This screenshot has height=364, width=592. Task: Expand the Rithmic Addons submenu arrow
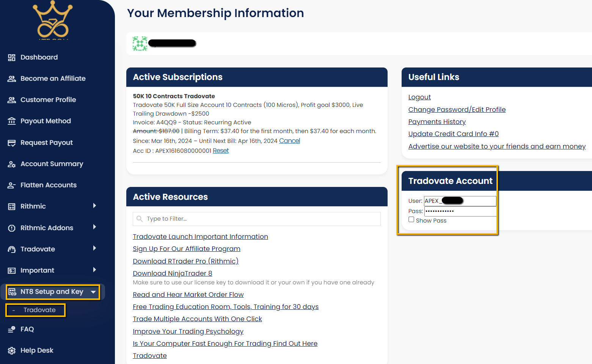click(94, 227)
